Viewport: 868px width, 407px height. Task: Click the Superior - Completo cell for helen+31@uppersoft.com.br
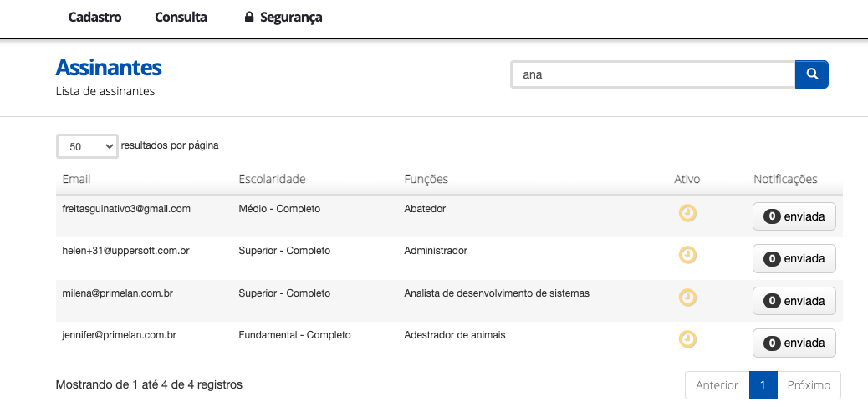click(x=284, y=251)
